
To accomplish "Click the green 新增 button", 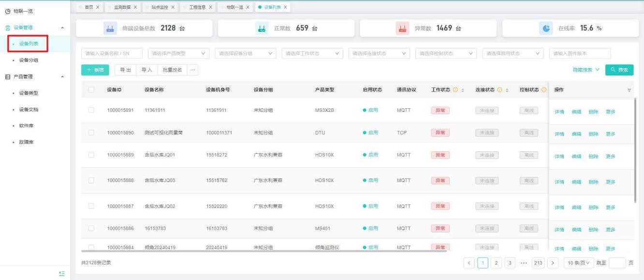I will coord(95,70).
